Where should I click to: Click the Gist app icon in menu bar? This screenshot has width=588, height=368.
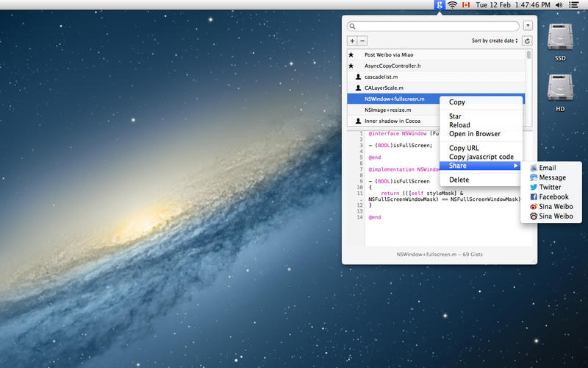point(439,5)
